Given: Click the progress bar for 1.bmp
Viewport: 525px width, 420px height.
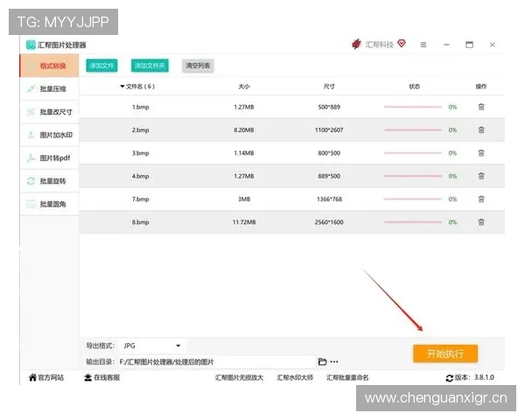Looking at the screenshot, I should [413, 107].
